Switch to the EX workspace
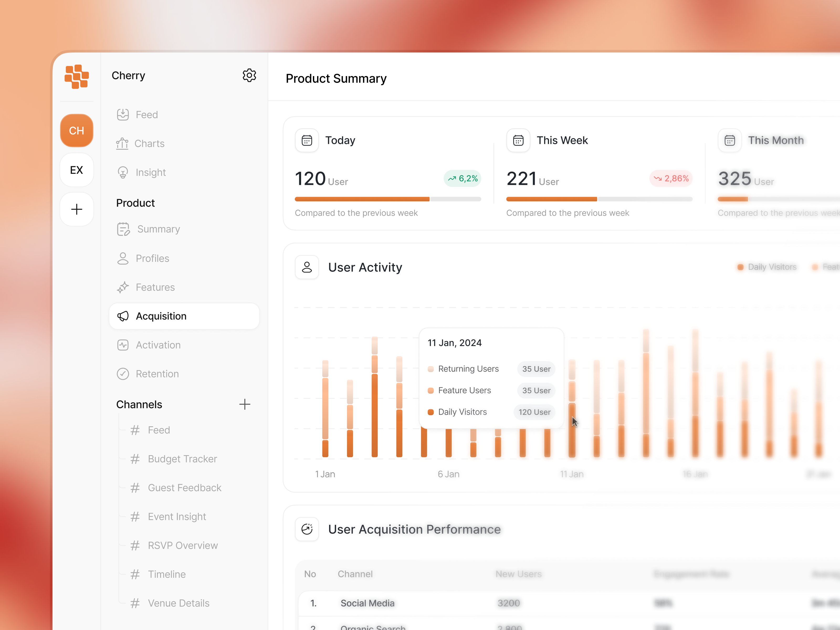 pyautogui.click(x=76, y=170)
